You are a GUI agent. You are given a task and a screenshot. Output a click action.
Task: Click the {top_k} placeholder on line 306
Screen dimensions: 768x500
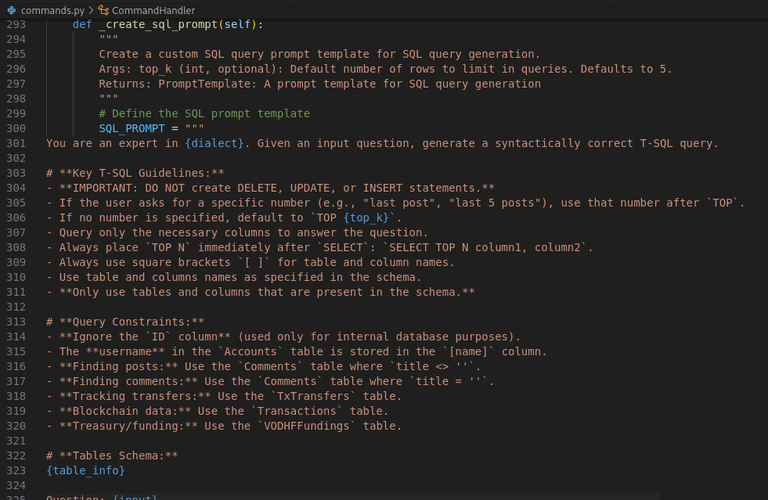(x=366, y=217)
